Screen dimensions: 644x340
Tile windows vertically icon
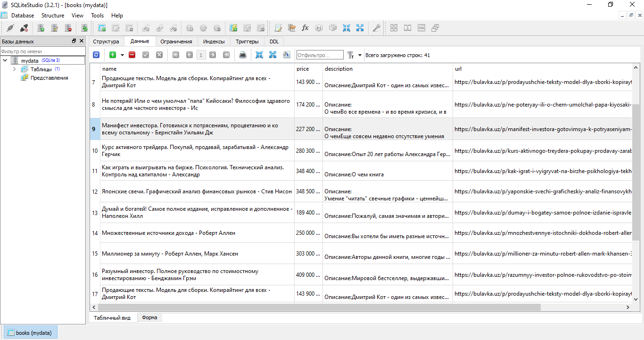tap(421, 28)
